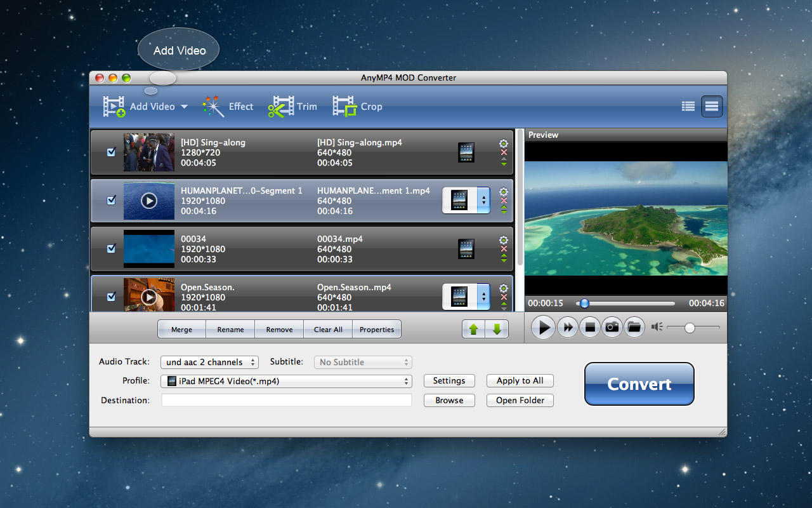Move selected item down with green arrow
812x508 pixels.
[x=497, y=330]
